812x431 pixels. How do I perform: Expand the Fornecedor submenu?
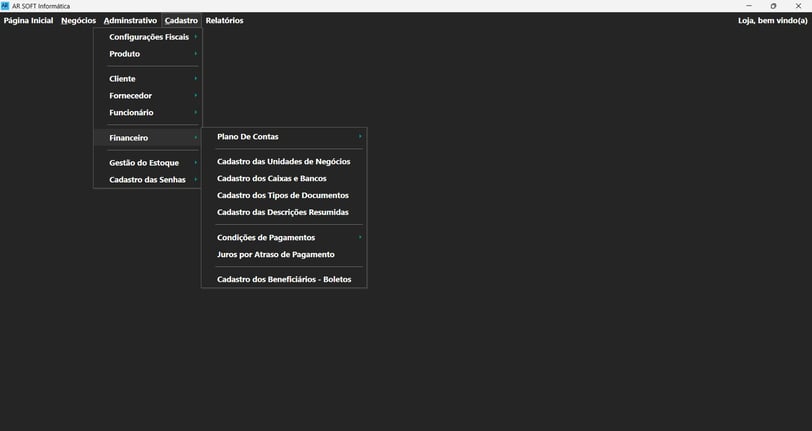pyautogui.click(x=148, y=96)
